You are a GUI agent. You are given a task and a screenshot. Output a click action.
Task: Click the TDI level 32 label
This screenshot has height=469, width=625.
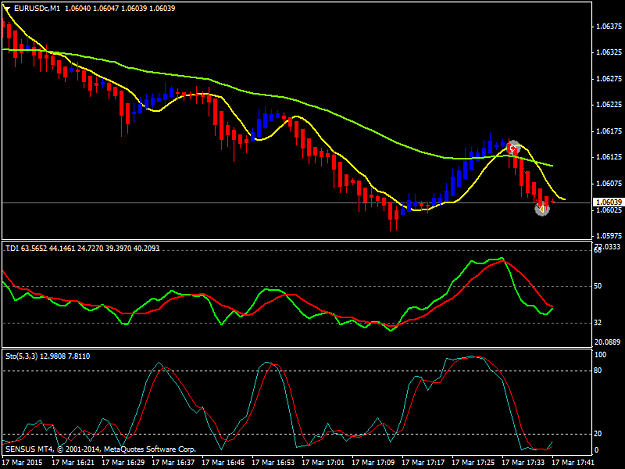click(x=597, y=322)
